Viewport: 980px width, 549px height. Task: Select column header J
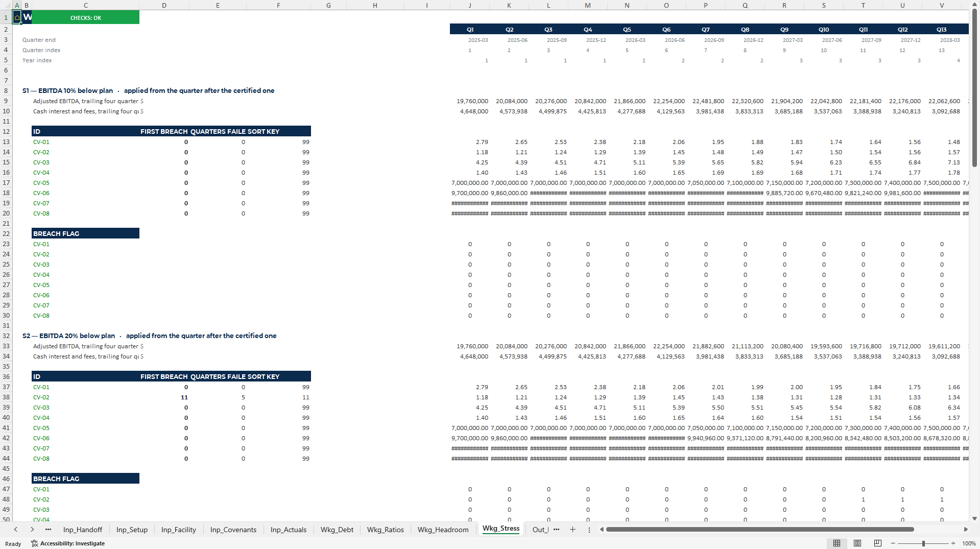coord(470,5)
